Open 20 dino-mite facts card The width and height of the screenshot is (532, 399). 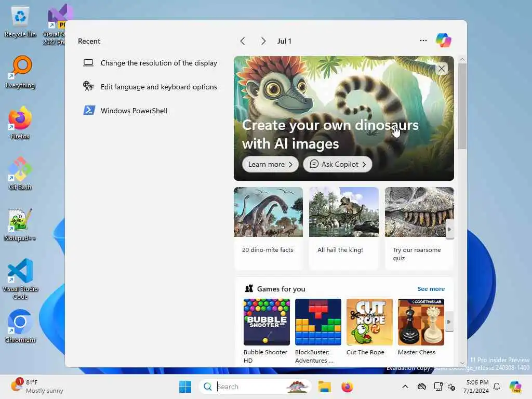coord(268,228)
